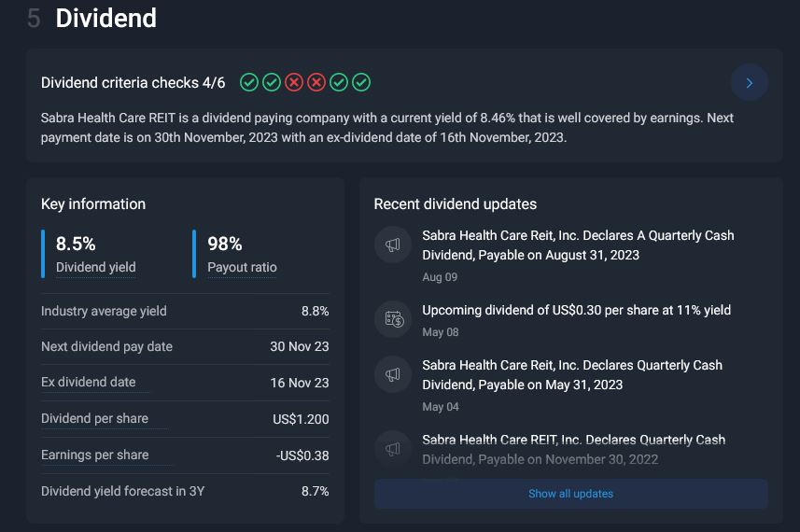The image size is (800, 532).
Task: Click the Dividend criteria checks 4/6 title
Action: point(133,83)
